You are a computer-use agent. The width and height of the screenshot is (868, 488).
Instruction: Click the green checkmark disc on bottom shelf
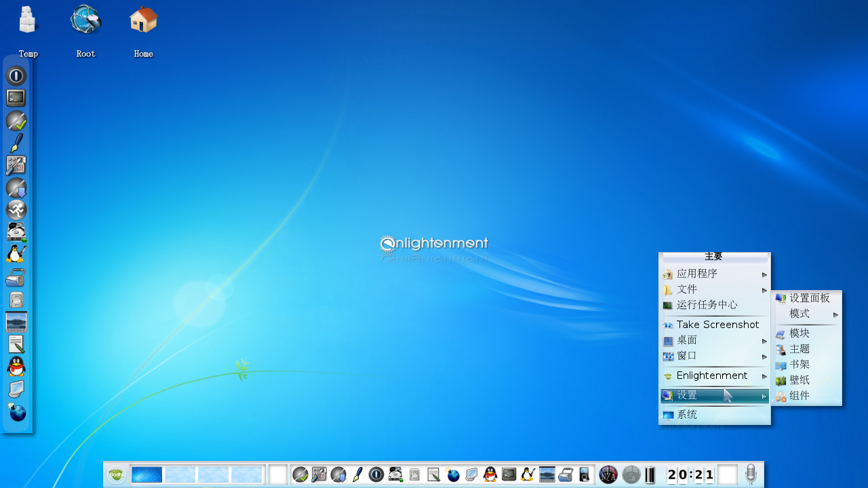point(300,474)
